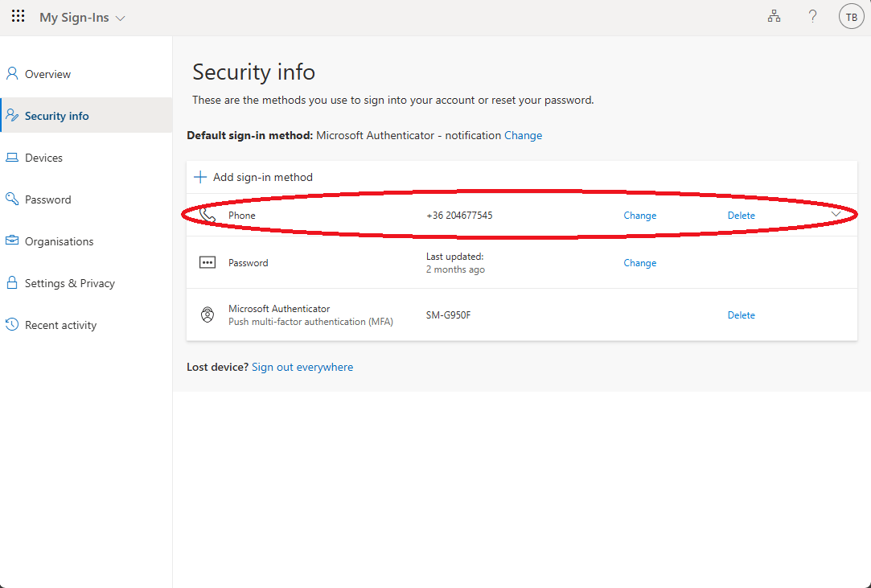Click the Devices laptop icon in sidebar
This screenshot has height=588, width=871.
pos(12,158)
